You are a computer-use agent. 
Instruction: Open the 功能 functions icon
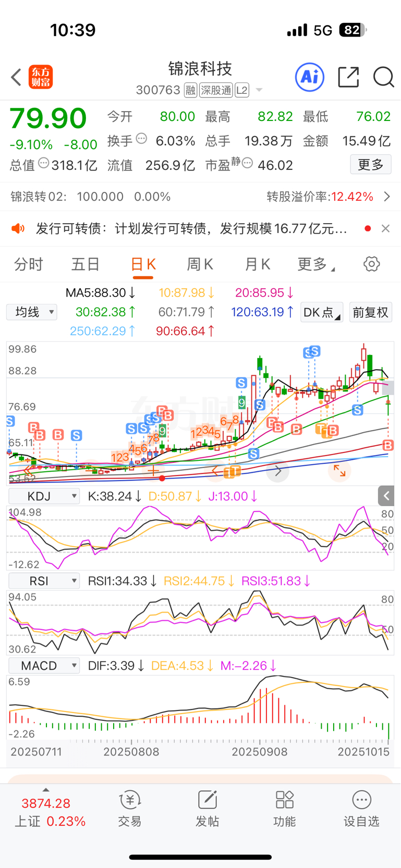click(284, 809)
